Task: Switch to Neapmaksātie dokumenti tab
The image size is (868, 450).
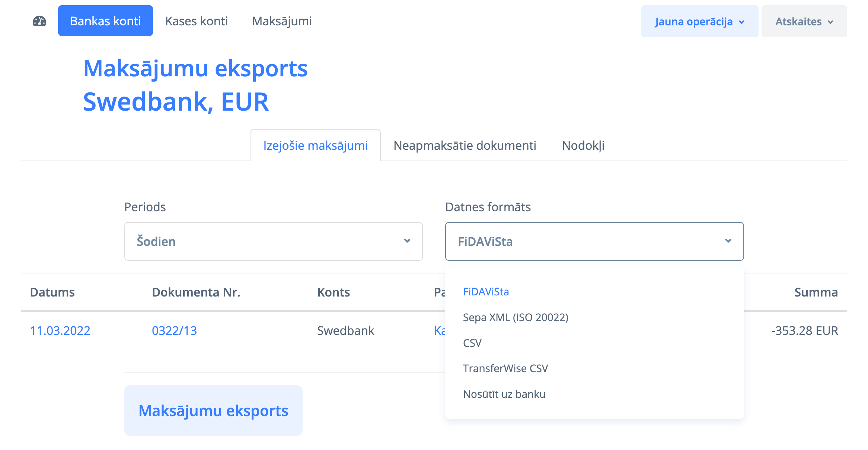Action: pyautogui.click(x=465, y=146)
